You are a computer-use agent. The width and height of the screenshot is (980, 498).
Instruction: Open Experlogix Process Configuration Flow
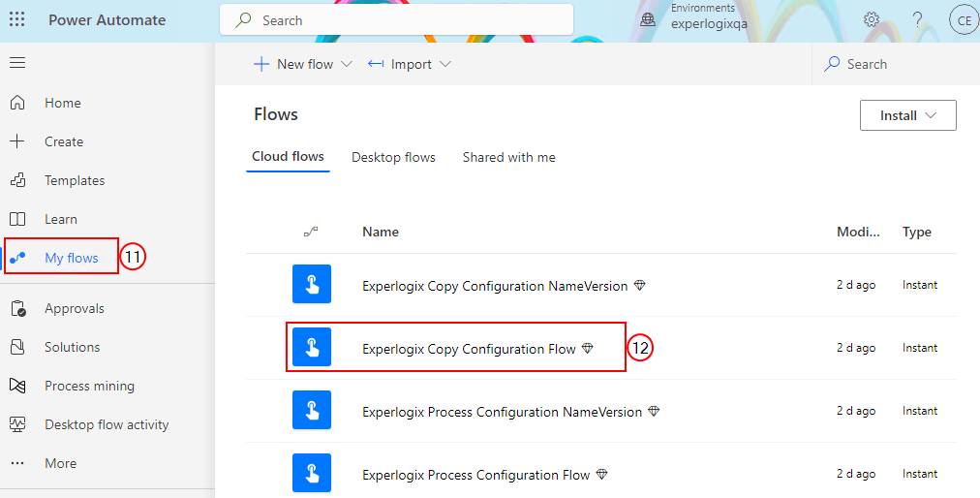pos(475,476)
